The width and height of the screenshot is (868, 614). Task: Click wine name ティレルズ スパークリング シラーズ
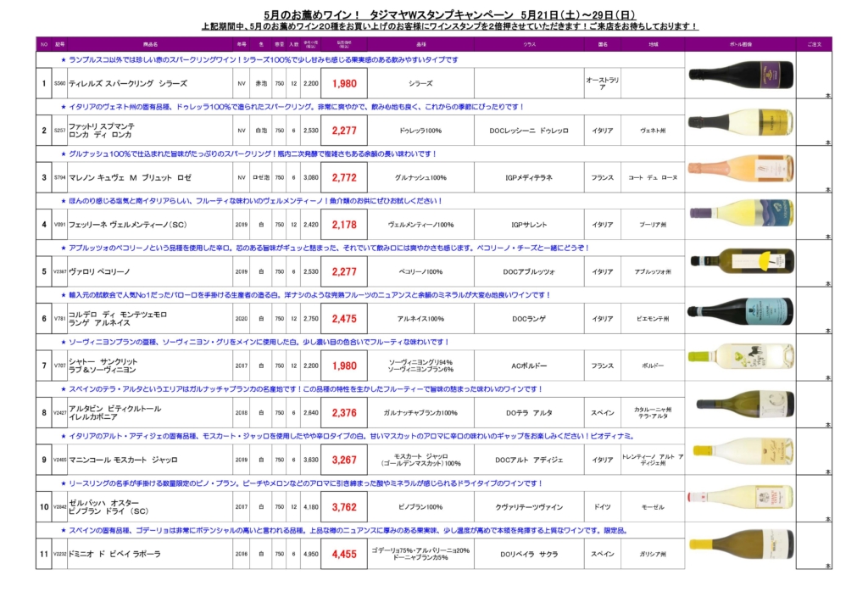click(128, 84)
